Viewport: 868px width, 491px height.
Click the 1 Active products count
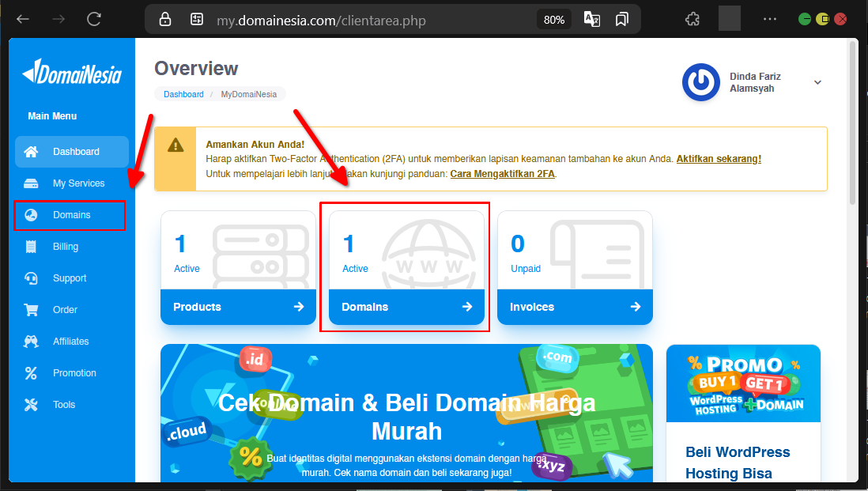[x=187, y=253]
